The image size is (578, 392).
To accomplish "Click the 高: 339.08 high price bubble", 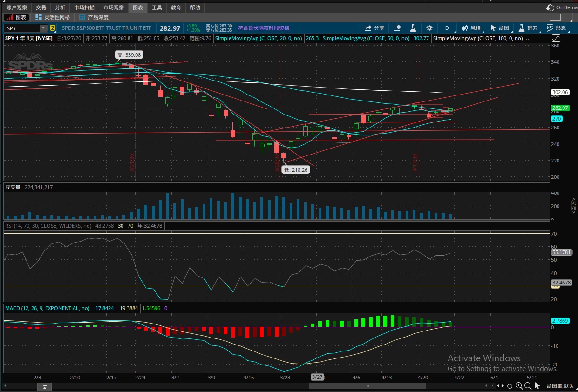I will (x=129, y=55).
